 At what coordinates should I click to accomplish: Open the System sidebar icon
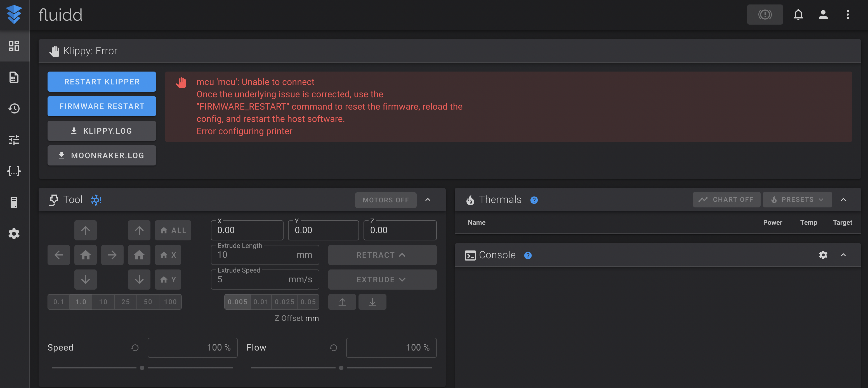click(x=14, y=202)
